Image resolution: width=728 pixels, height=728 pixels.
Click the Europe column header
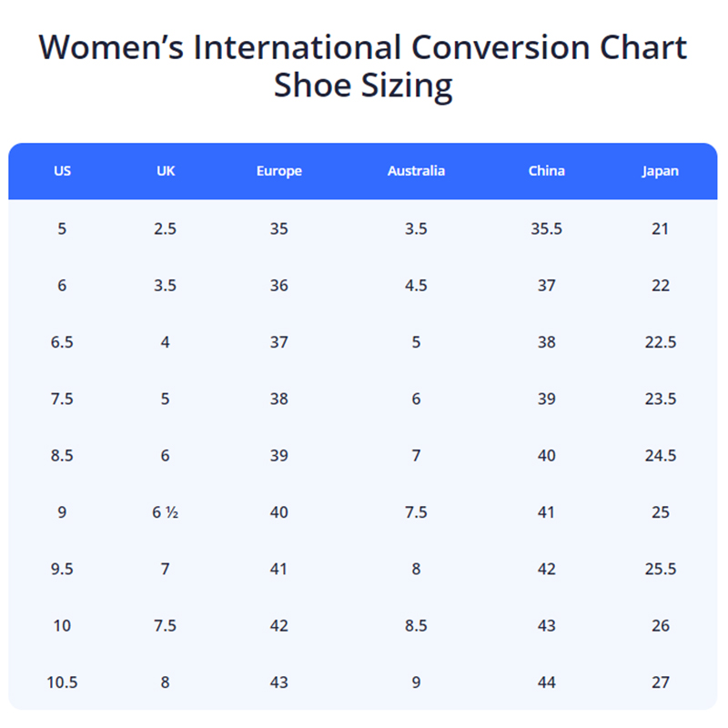tap(278, 171)
